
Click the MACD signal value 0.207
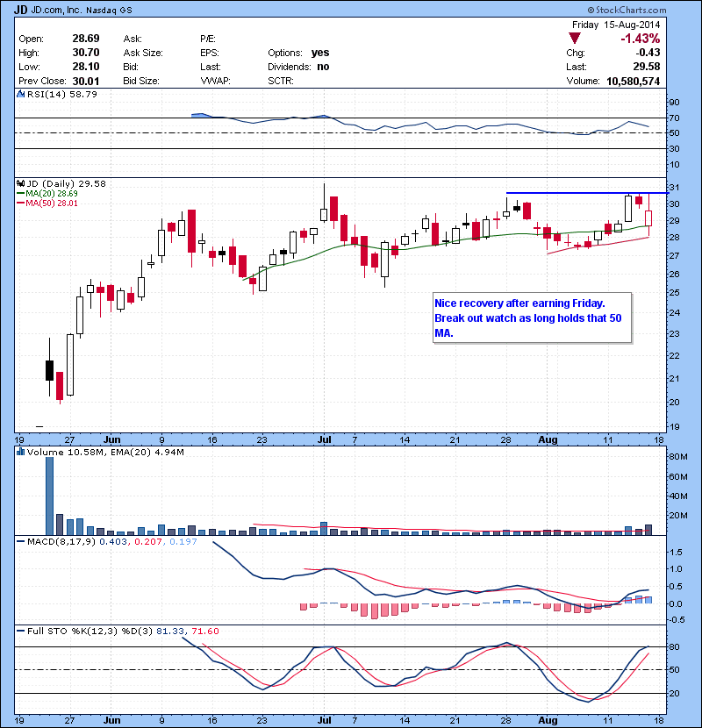pyautogui.click(x=148, y=542)
